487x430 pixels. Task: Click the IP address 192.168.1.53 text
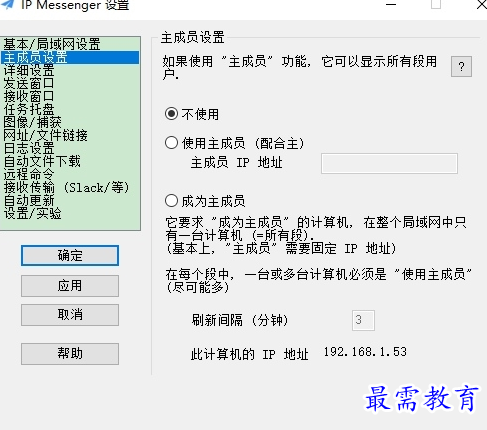pos(365,352)
